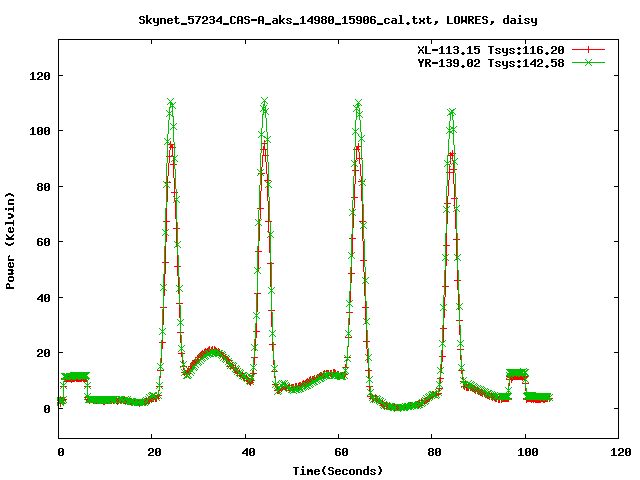The image size is (640, 480).
Task: Click the y-axis tick label 20
Action: (44, 353)
